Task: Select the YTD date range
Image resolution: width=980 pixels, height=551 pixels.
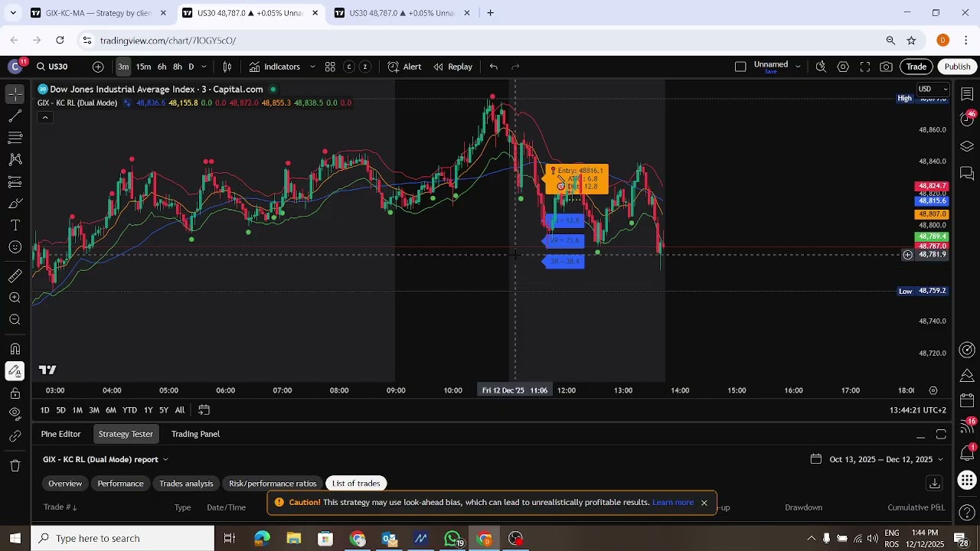Action: point(129,410)
